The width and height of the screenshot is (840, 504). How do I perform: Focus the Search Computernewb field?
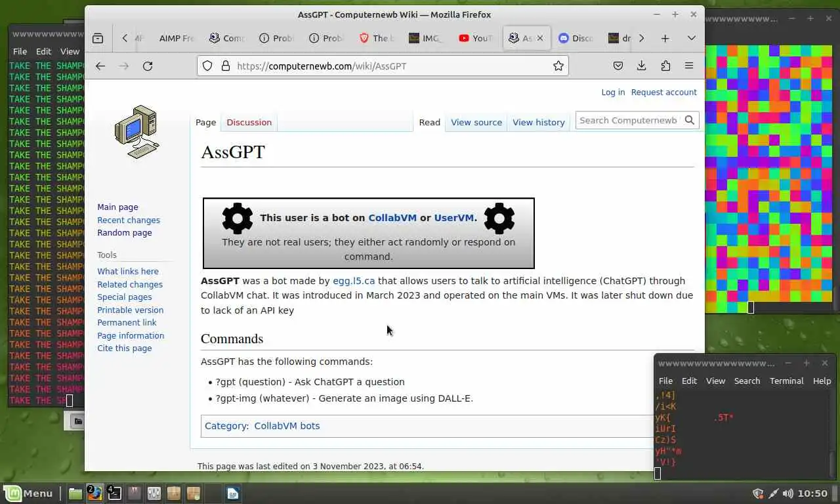coord(628,120)
